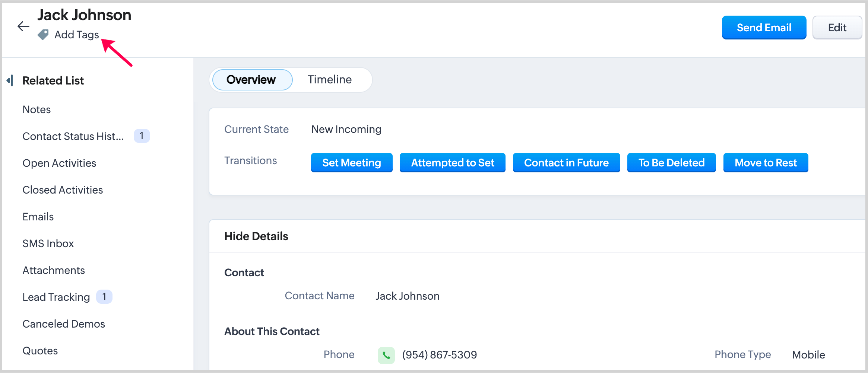Click the To Be Deleted transition
868x373 pixels.
[x=671, y=163]
